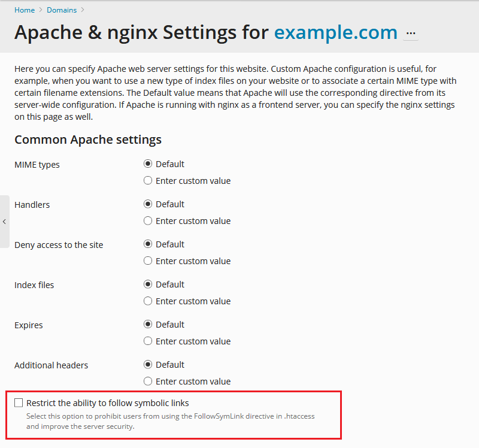Click the chevron after Home breadcrumb

[x=41, y=10]
